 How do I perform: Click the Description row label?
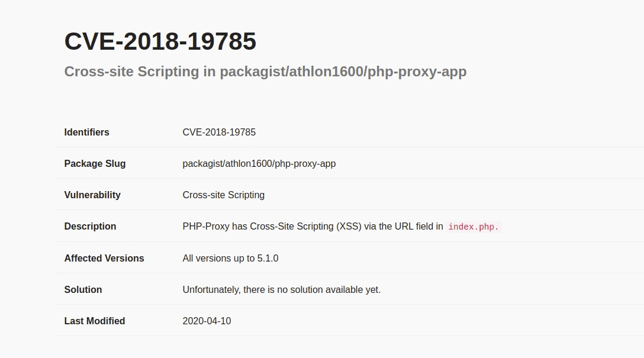pyautogui.click(x=90, y=226)
